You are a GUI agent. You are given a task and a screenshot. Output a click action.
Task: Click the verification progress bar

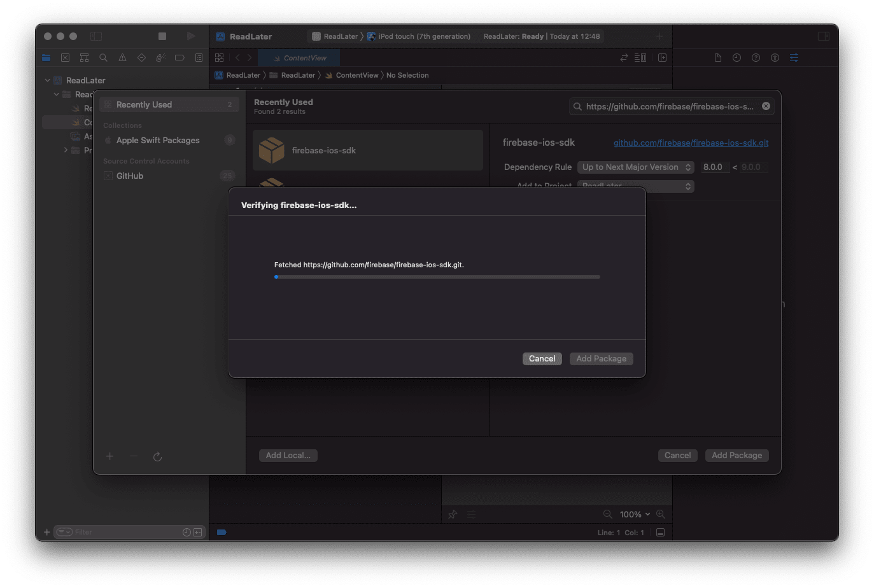click(437, 277)
